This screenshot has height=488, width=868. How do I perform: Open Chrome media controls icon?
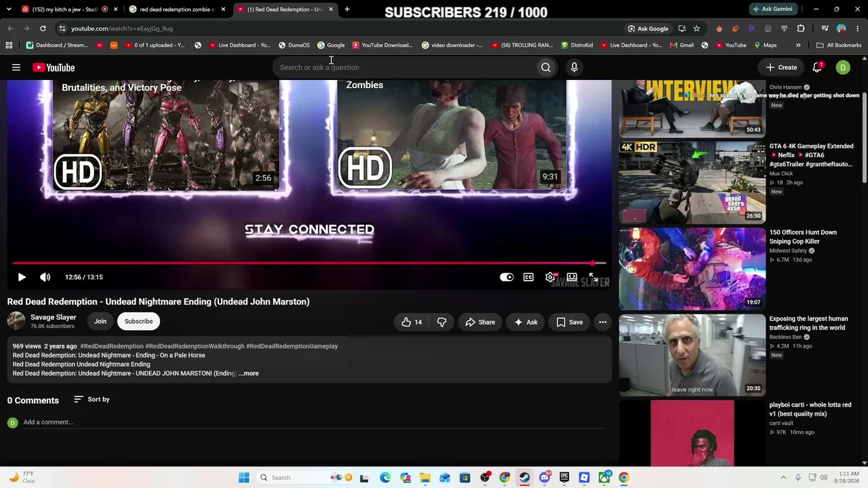[825, 28]
